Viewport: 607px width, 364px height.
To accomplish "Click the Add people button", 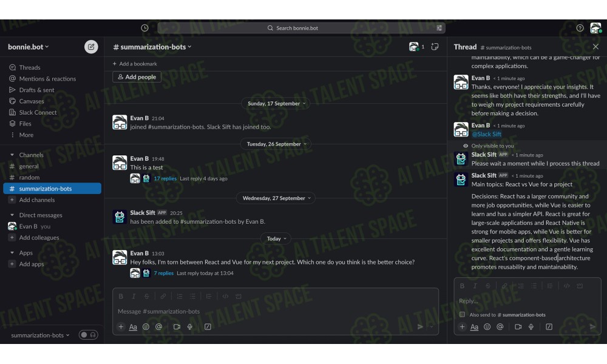I will (137, 77).
